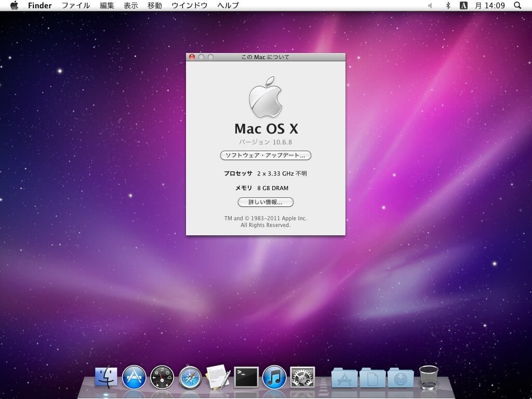Click the 詳しい情報 button
The width and height of the screenshot is (532, 399).
point(265,202)
